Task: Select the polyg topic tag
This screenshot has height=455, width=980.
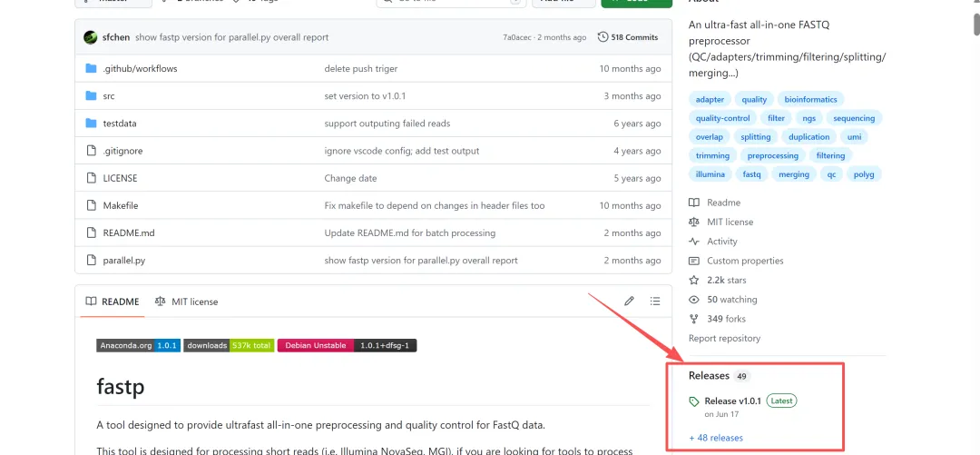Action: (864, 174)
